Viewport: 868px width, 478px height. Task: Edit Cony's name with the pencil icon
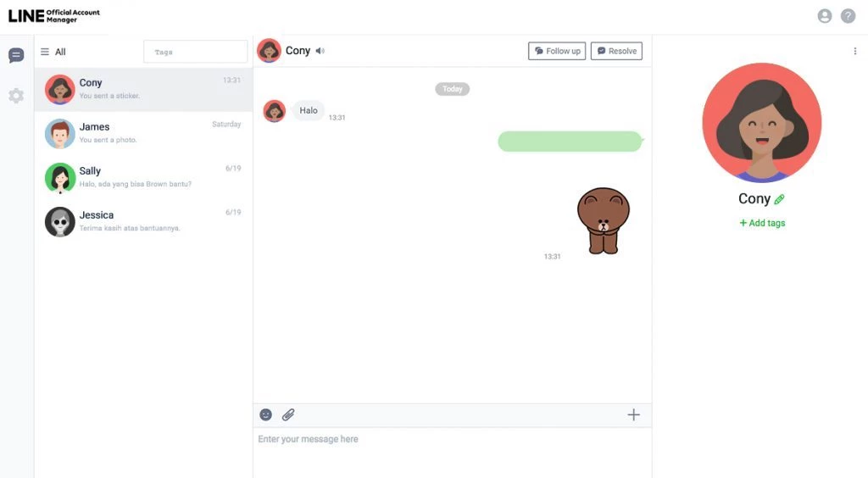click(x=780, y=199)
